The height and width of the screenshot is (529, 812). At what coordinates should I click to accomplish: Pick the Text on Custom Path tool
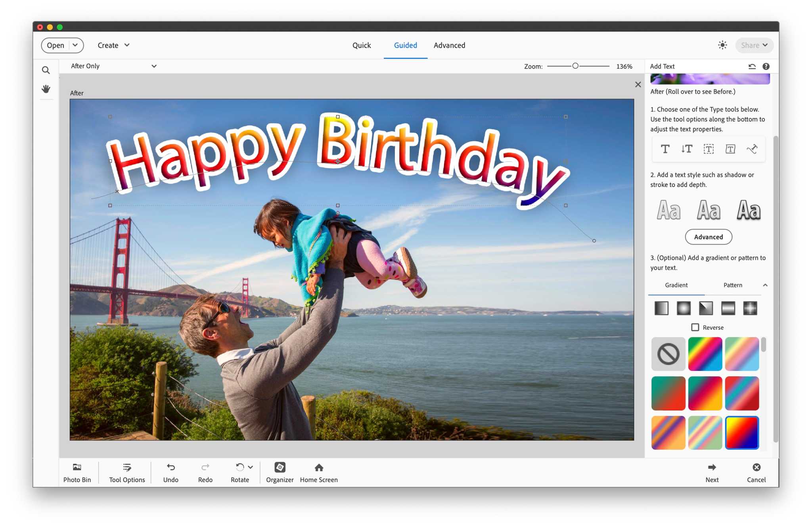point(753,149)
